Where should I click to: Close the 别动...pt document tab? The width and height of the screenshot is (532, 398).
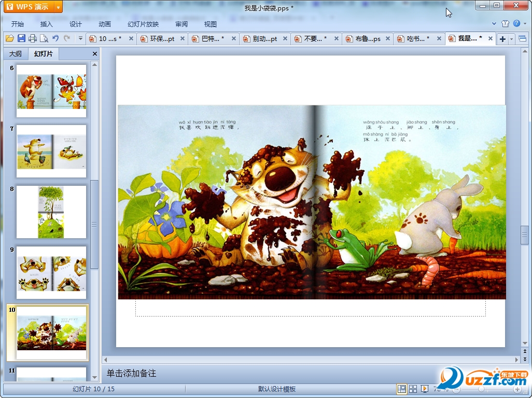285,39
